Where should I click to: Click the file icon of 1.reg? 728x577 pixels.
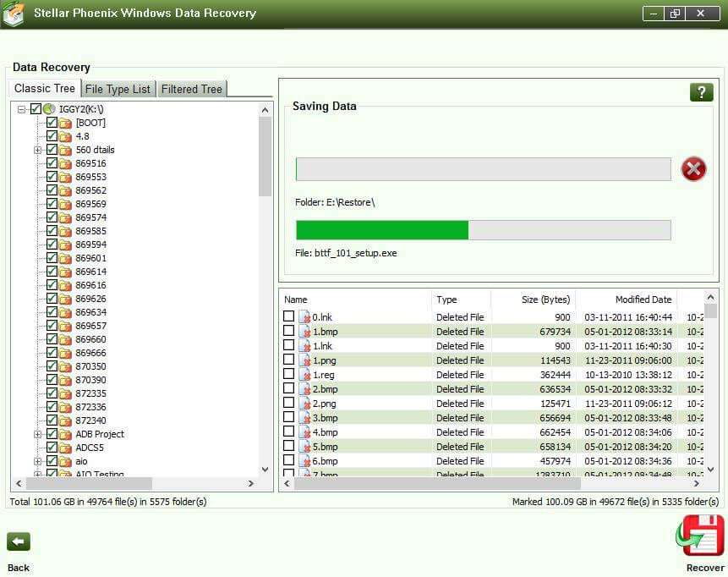(304, 375)
